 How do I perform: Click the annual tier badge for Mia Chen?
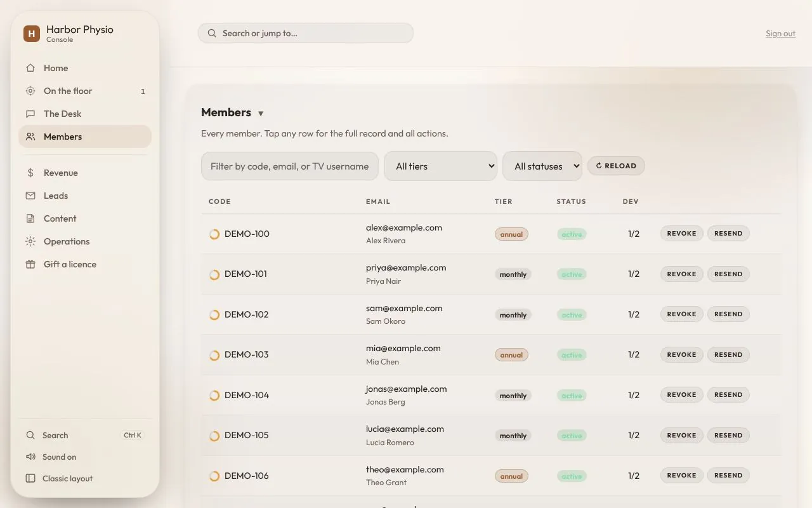click(511, 355)
